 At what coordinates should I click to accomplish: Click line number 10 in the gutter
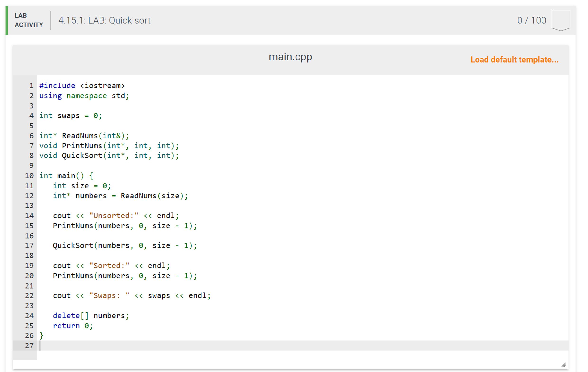pyautogui.click(x=29, y=176)
